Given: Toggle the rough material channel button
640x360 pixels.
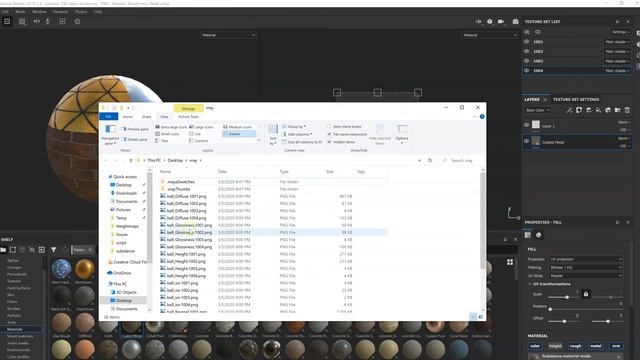Looking at the screenshot, I should click(576, 346).
